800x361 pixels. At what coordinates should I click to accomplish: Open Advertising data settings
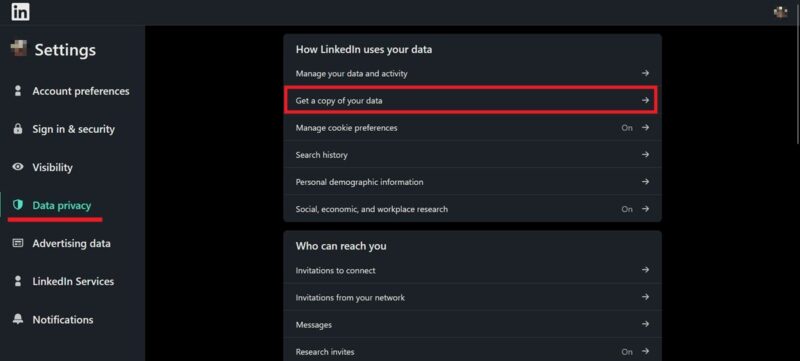point(71,243)
